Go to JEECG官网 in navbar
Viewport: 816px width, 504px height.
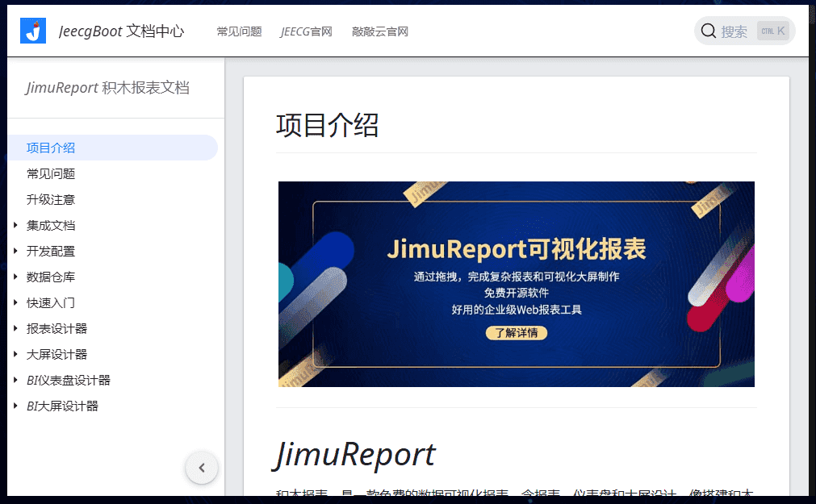pyautogui.click(x=307, y=31)
